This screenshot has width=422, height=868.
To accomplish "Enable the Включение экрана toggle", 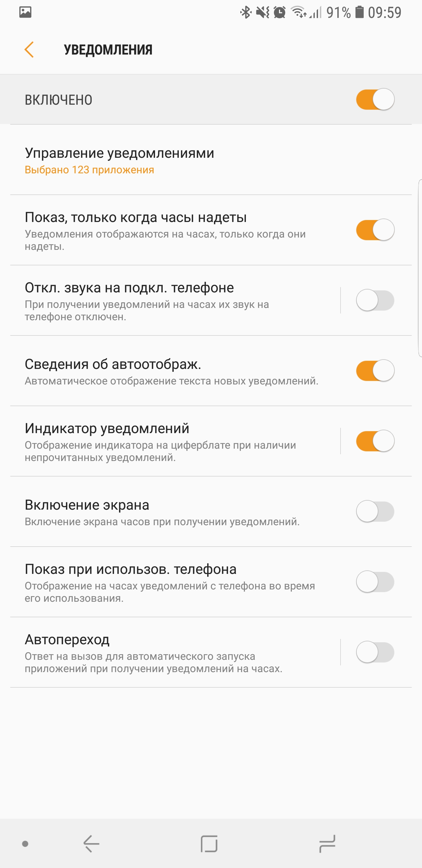I will coord(375,511).
